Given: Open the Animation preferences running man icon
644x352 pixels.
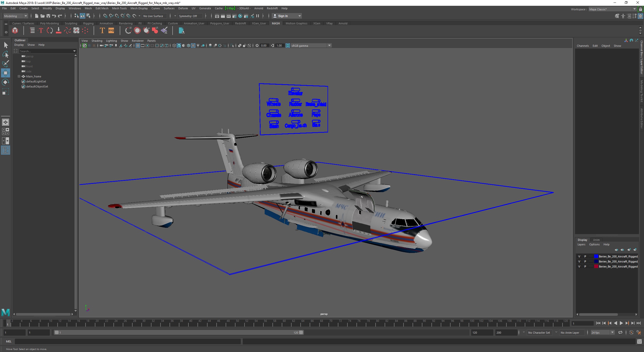Looking at the screenshot, I should (x=639, y=332).
